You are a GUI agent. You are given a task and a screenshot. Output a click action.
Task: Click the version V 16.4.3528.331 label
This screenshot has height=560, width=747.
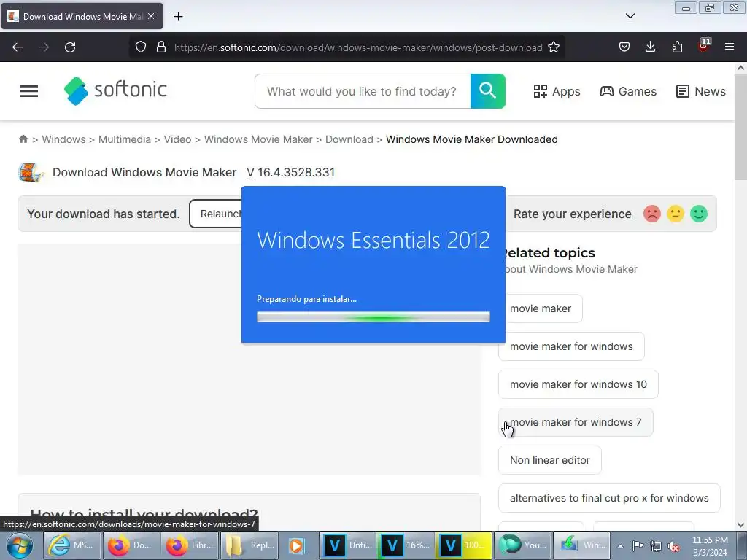pyautogui.click(x=290, y=172)
